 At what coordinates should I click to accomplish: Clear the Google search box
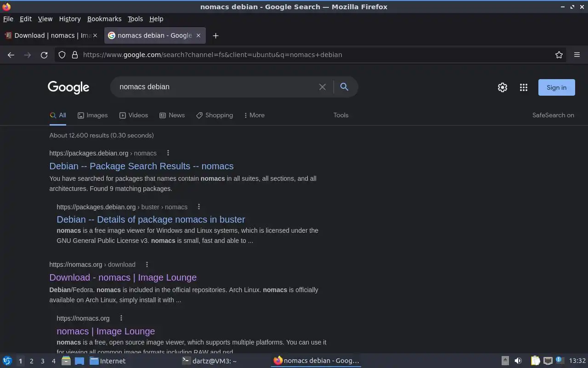pos(322,87)
